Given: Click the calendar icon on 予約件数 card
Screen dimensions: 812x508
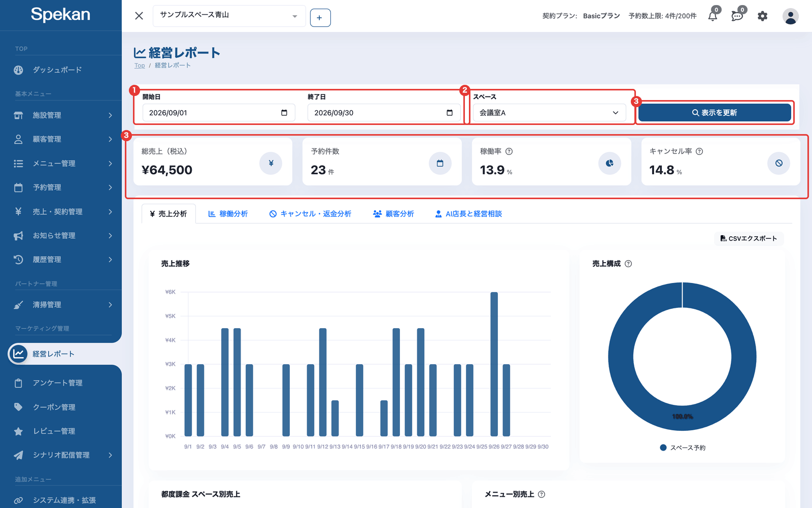Looking at the screenshot, I should [x=440, y=163].
